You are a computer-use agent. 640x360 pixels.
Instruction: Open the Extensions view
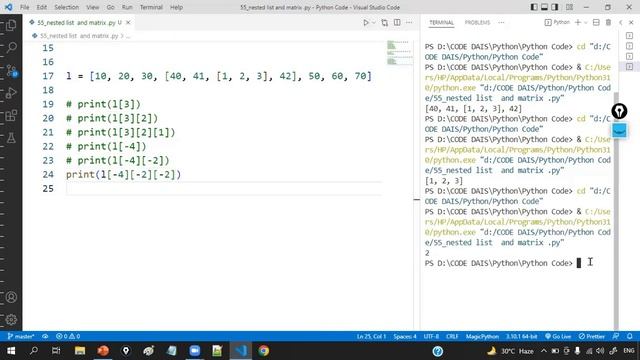11,116
